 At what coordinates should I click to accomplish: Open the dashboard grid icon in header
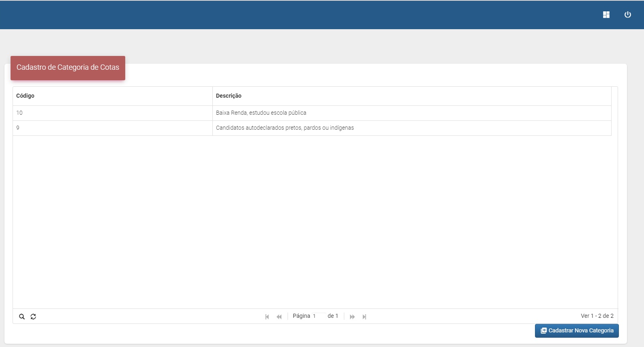point(606,15)
